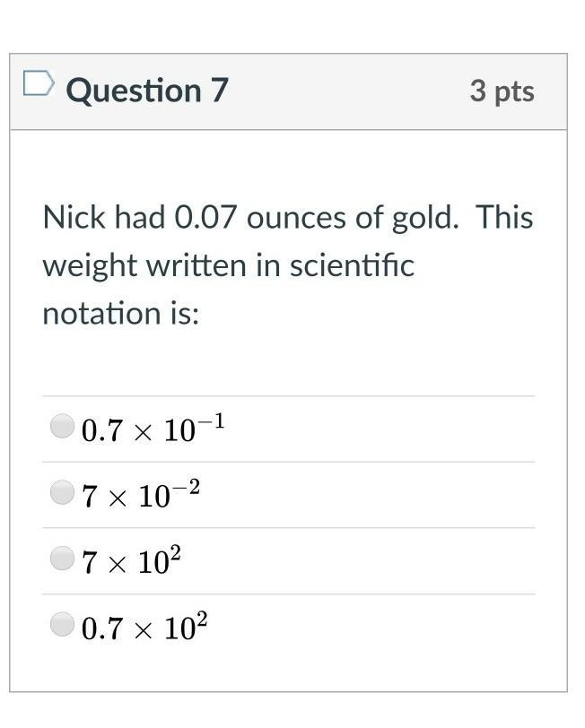Click the 3 pts label
Viewport: 585px width, 728px height.
tap(502, 91)
